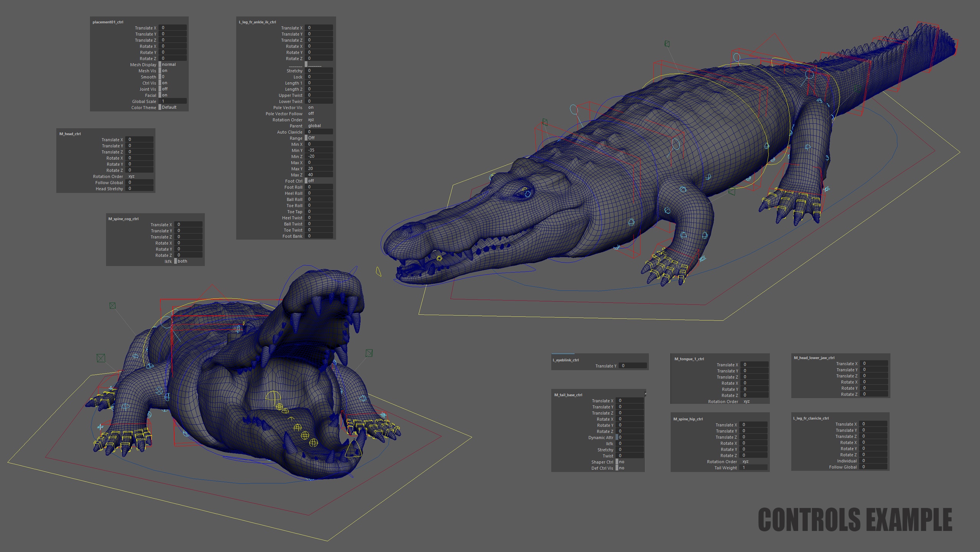Click Foot Roll field
The width and height of the screenshot is (980, 552).
click(319, 187)
